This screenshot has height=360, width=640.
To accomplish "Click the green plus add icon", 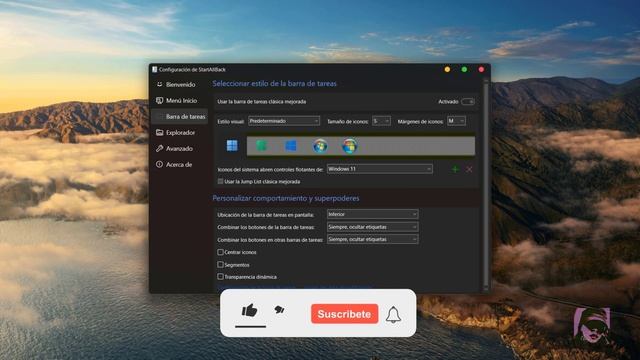I will 455,169.
